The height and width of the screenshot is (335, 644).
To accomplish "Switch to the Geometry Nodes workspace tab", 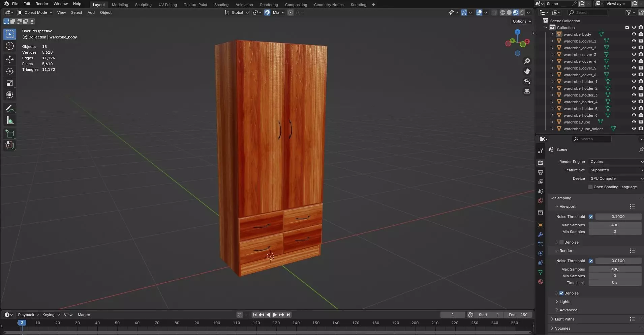I will [329, 5].
